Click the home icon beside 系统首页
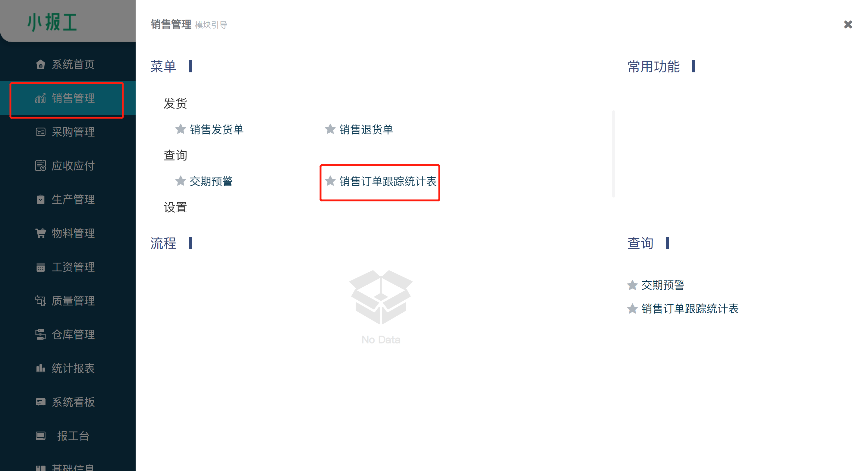This screenshot has height=471, width=868. tap(40, 65)
